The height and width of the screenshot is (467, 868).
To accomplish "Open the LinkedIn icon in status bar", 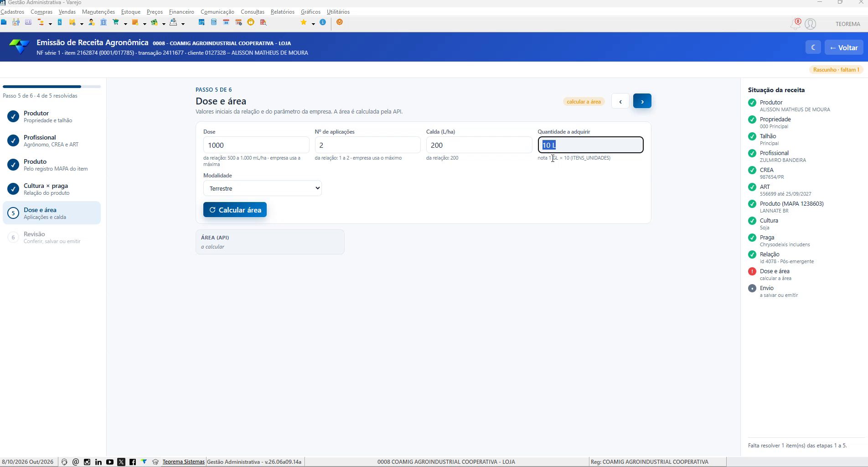I will pyautogui.click(x=98, y=462).
